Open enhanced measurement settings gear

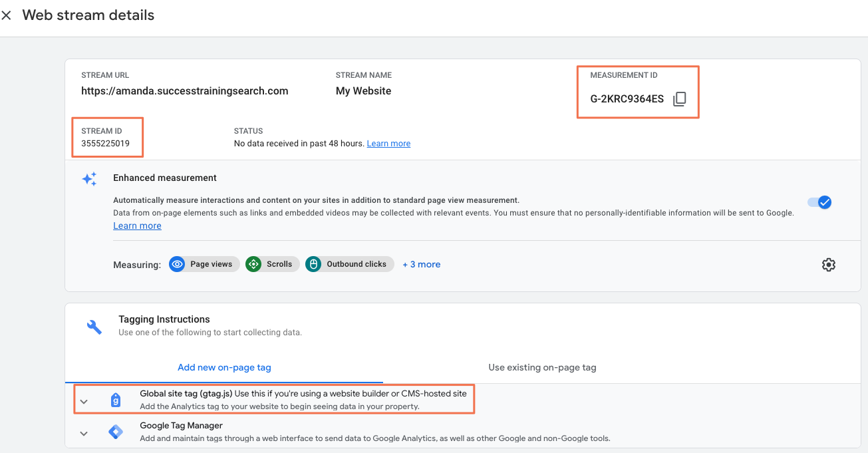[828, 265]
